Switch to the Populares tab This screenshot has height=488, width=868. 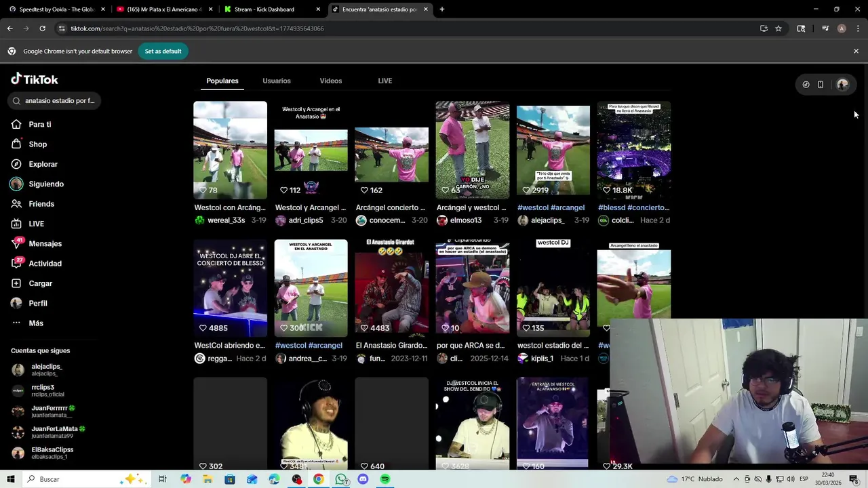coord(222,81)
